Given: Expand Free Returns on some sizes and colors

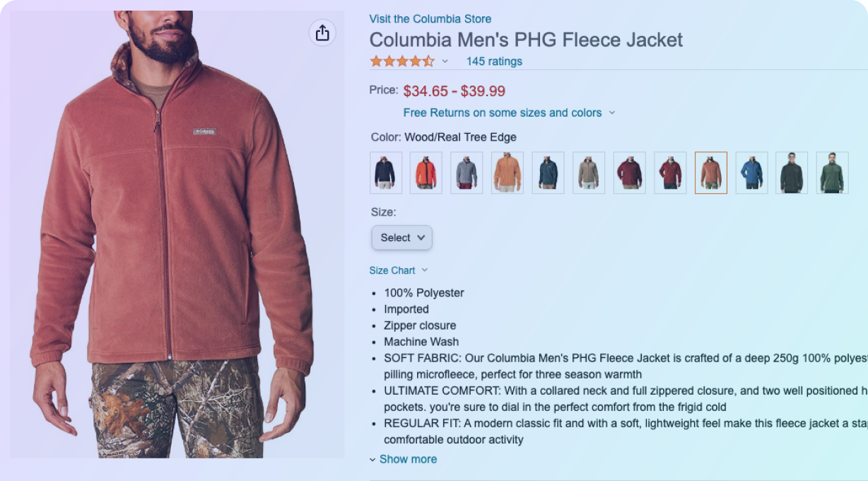Looking at the screenshot, I should click(x=509, y=112).
